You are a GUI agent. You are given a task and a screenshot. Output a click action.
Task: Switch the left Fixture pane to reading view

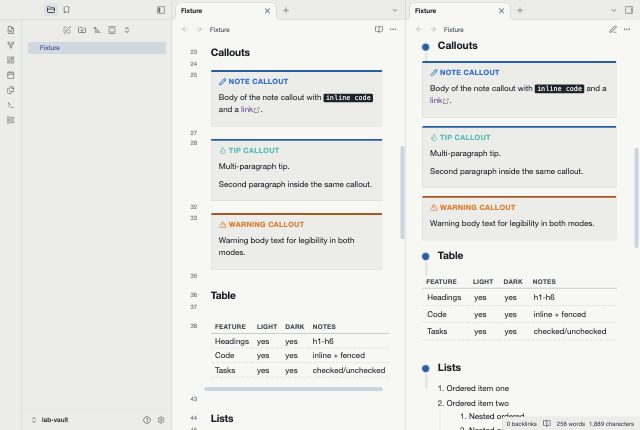tap(379, 29)
